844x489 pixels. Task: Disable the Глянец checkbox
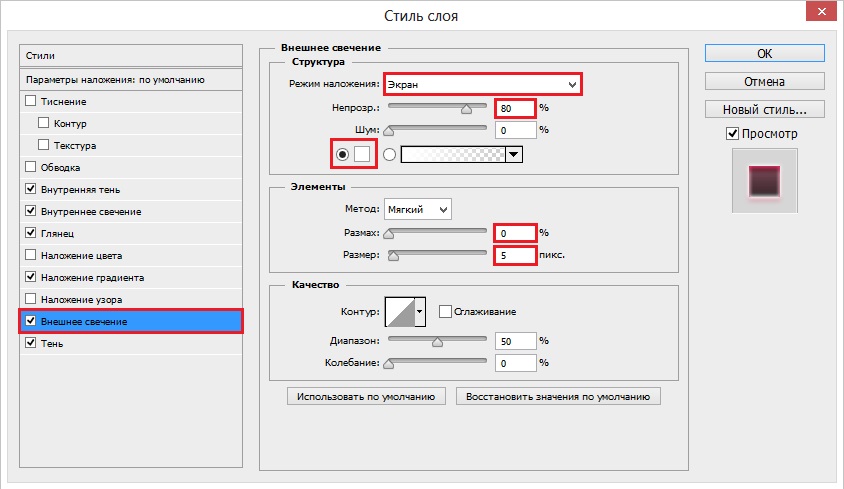[31, 233]
